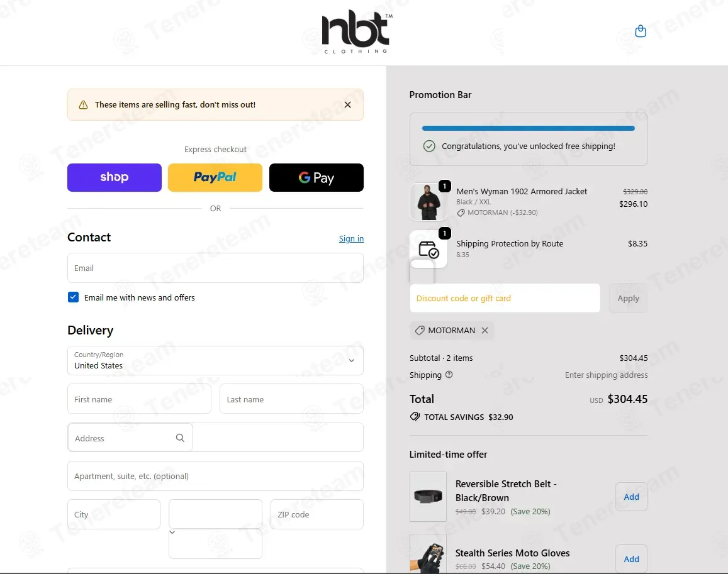
Task: Click the '$296.10' jacket price
Action: tap(633, 204)
